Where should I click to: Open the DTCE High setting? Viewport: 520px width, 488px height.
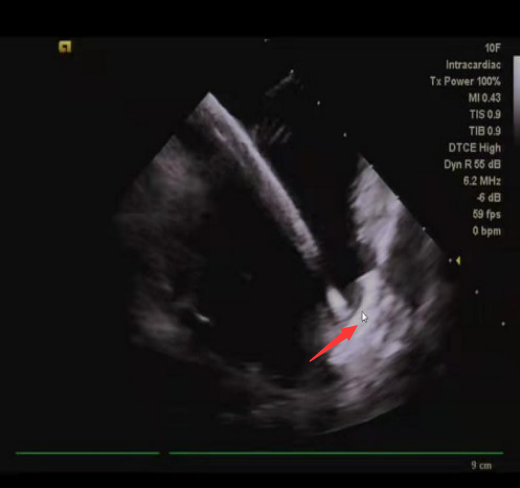click(x=474, y=148)
